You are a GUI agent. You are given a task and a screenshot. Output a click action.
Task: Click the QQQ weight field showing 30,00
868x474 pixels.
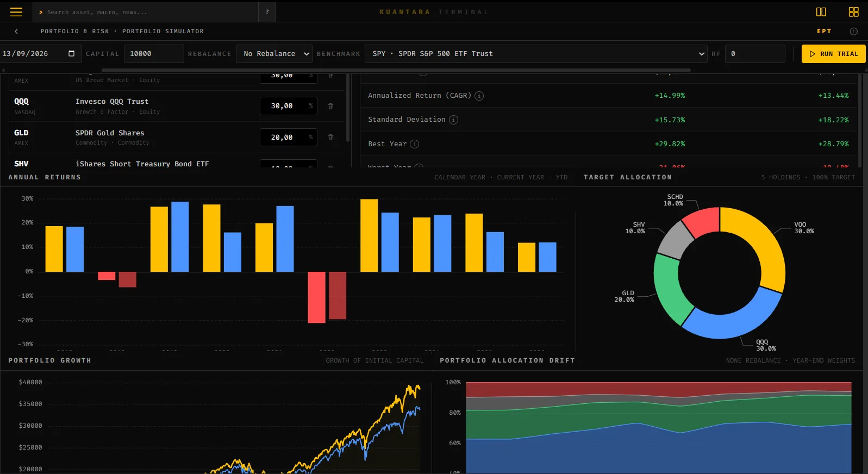288,106
